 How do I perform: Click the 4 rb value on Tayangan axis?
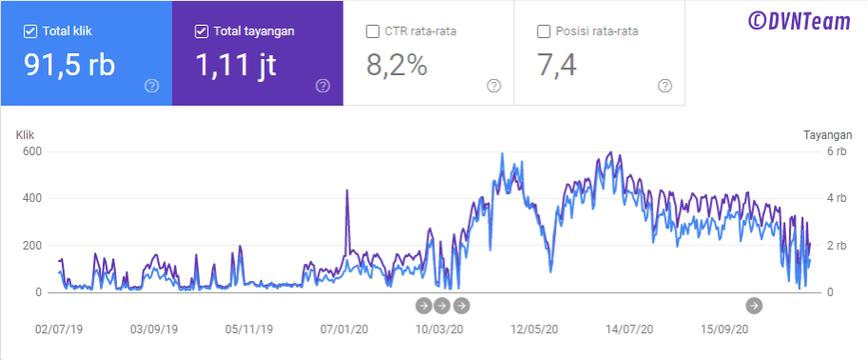tap(837, 198)
